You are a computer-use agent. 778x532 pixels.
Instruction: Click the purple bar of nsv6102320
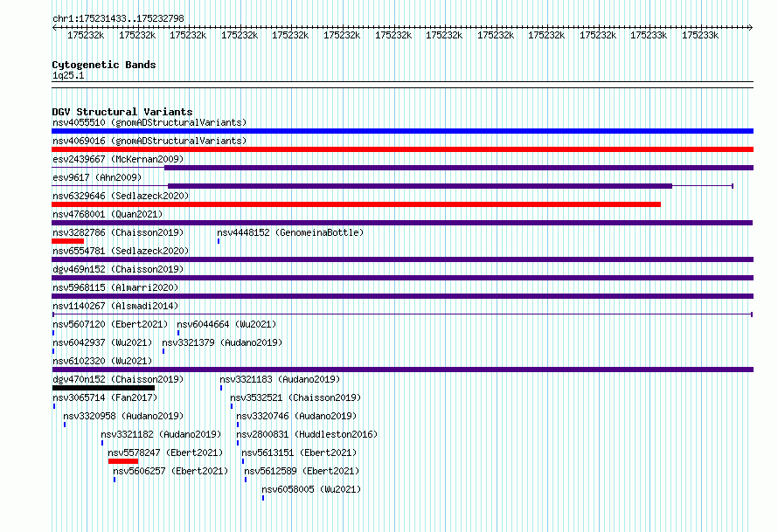402,370
